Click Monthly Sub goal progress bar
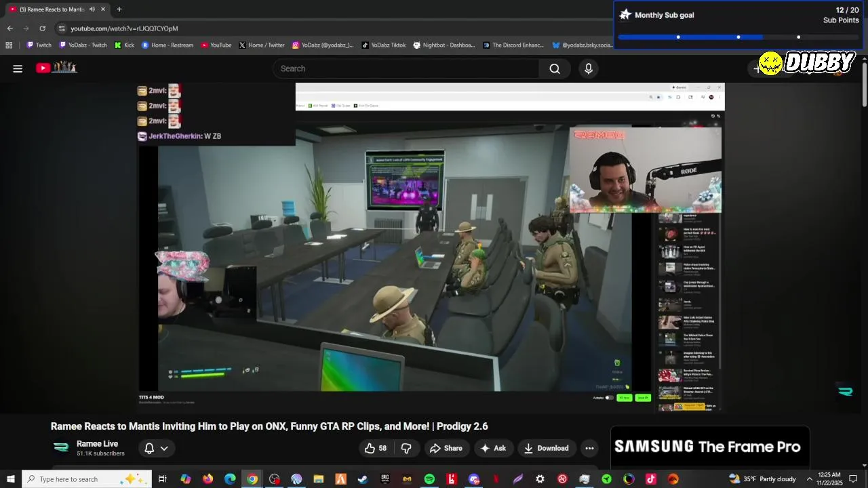Viewport: 868px width, 488px height. (738, 37)
